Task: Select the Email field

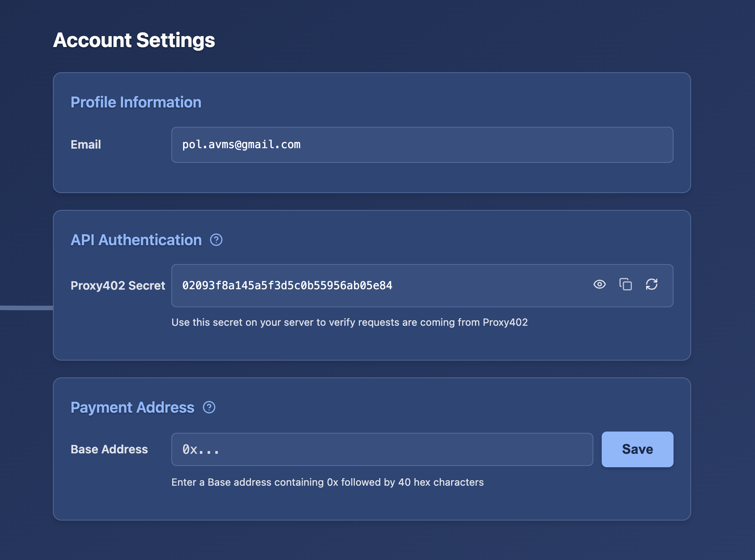Action: [422, 145]
